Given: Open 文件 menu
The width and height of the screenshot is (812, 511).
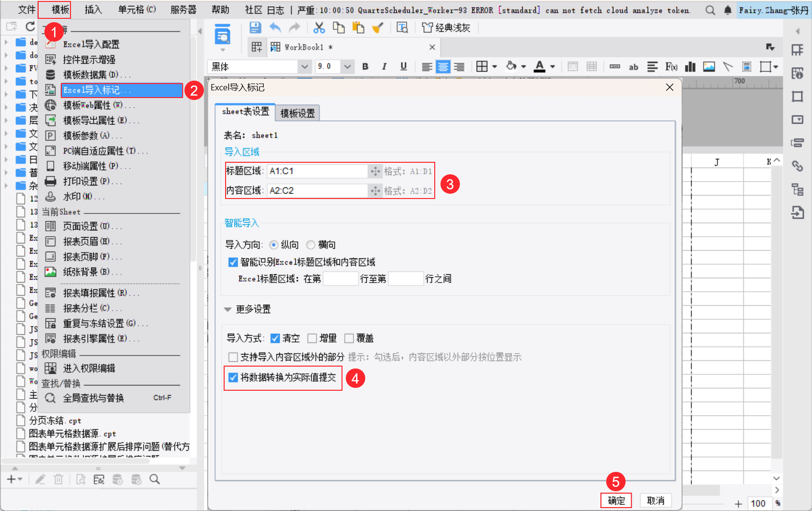Looking at the screenshot, I should point(27,10).
